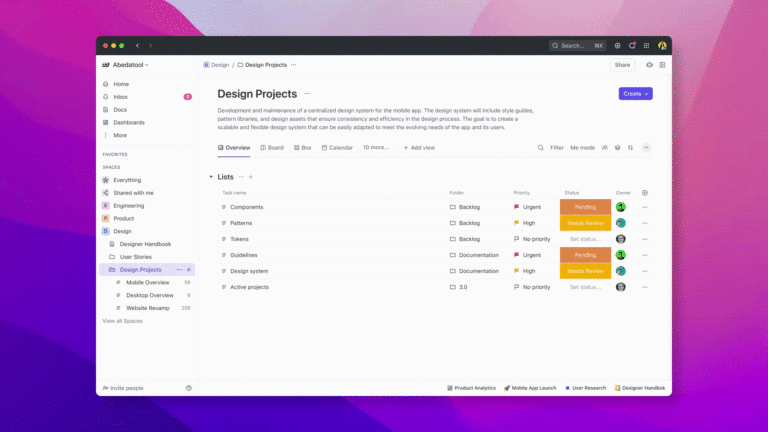Click View all Spaces link
Screen dimensions: 768x432
[x=122, y=321]
